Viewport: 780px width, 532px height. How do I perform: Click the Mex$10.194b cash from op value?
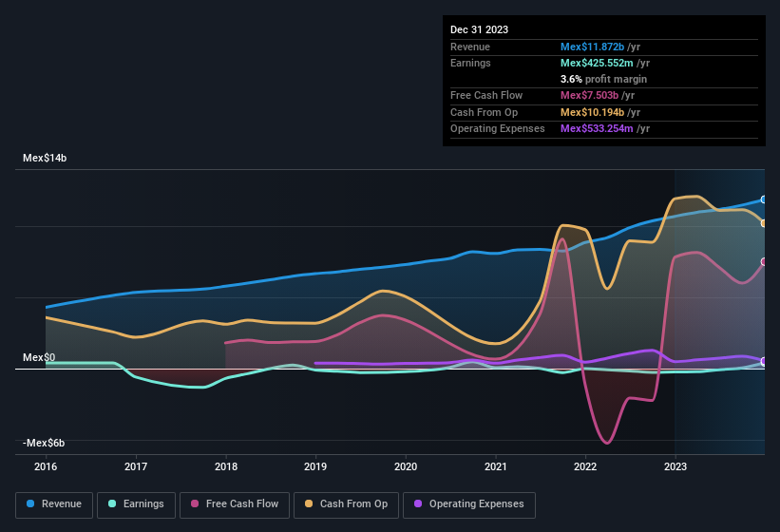point(592,112)
